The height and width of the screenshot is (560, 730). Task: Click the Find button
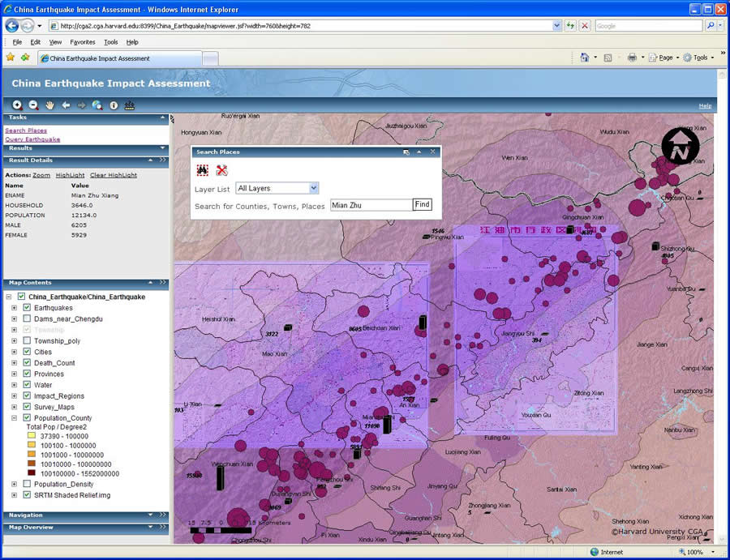point(423,205)
